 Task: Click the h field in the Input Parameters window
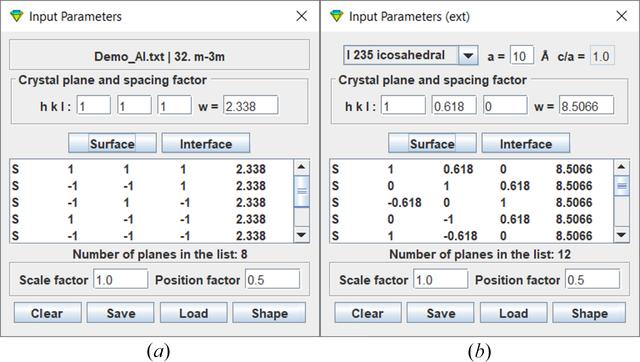[94, 106]
